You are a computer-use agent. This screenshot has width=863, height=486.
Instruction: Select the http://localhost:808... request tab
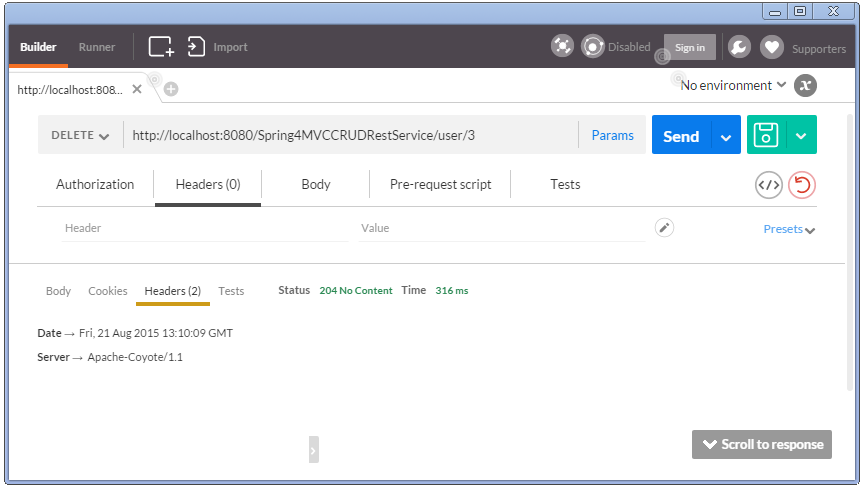tap(70, 89)
